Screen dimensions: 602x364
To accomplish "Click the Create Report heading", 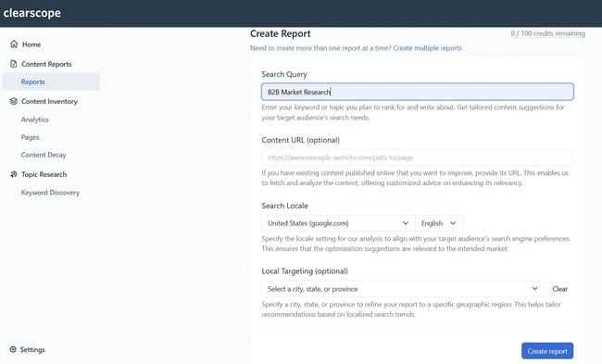I will pos(281,33).
